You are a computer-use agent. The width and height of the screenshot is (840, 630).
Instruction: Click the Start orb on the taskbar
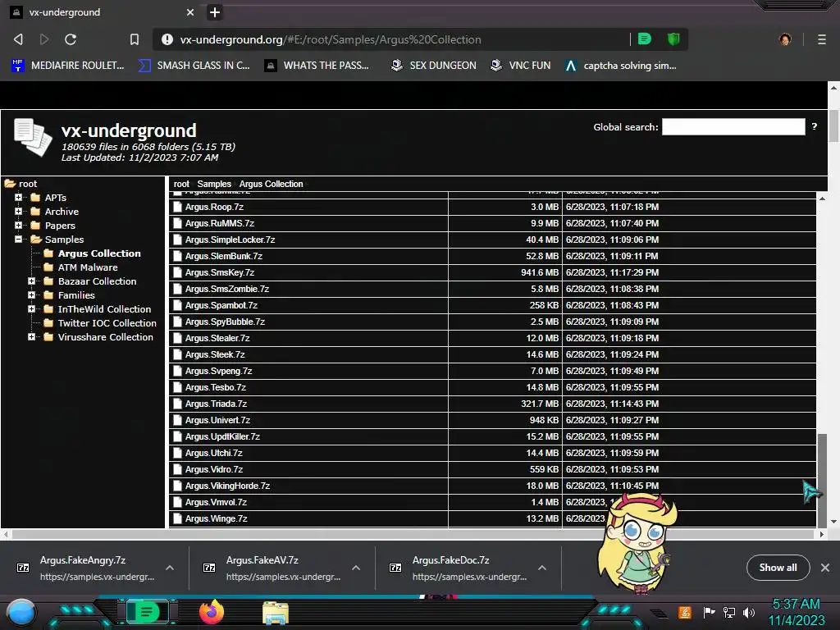(21, 613)
